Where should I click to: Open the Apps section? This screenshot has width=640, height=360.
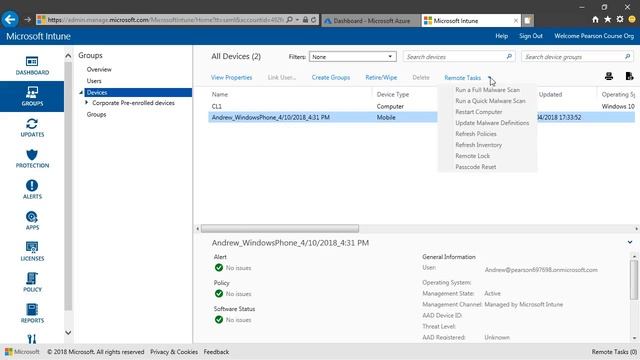pyautogui.click(x=32, y=220)
